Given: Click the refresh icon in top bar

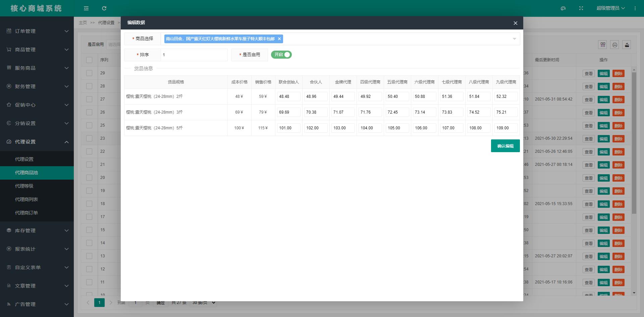Looking at the screenshot, I should click(104, 8).
